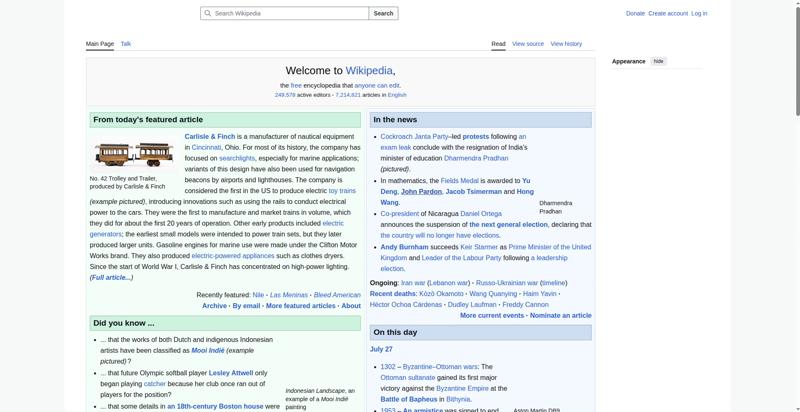The height and width of the screenshot is (412, 800).
Task: Open the Mooi Indië link
Action: pyautogui.click(x=208, y=351)
